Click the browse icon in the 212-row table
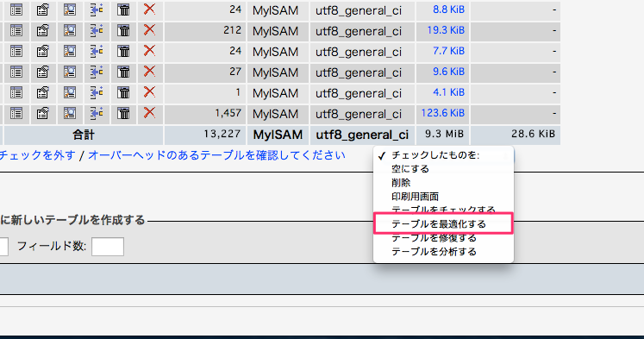This screenshot has height=339, width=644. tap(16, 31)
